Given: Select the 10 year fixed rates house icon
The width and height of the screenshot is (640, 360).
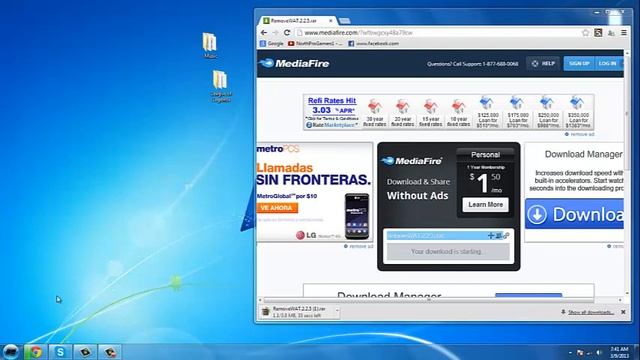Looking at the screenshot, I should pyautogui.click(x=458, y=106).
